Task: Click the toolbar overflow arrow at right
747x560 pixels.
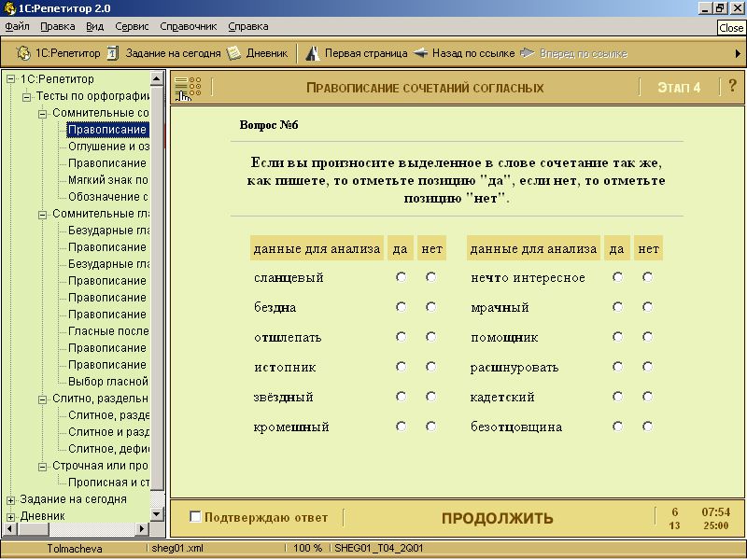Action: tap(738, 53)
